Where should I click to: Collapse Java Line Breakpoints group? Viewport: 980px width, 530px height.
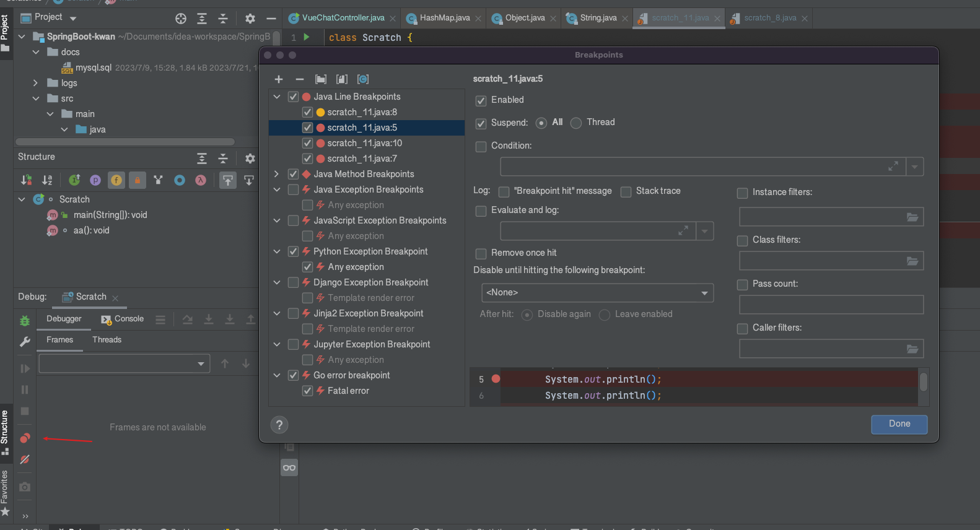277,97
